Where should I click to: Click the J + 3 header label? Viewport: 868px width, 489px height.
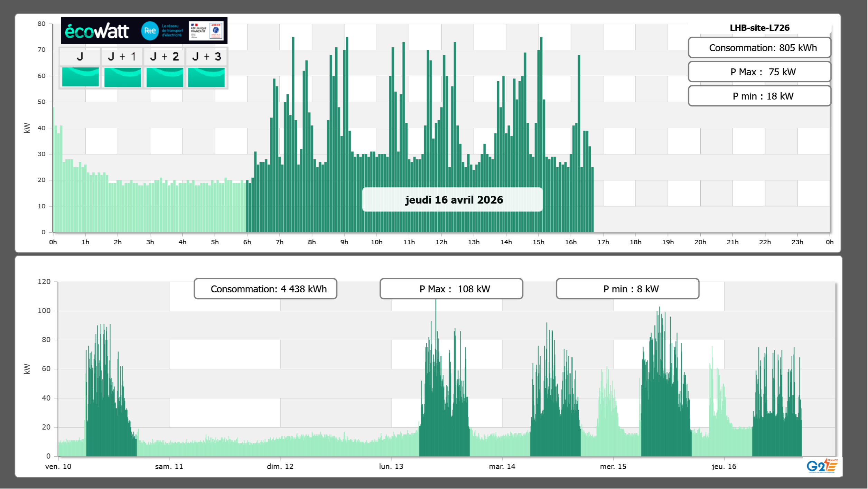coord(206,57)
